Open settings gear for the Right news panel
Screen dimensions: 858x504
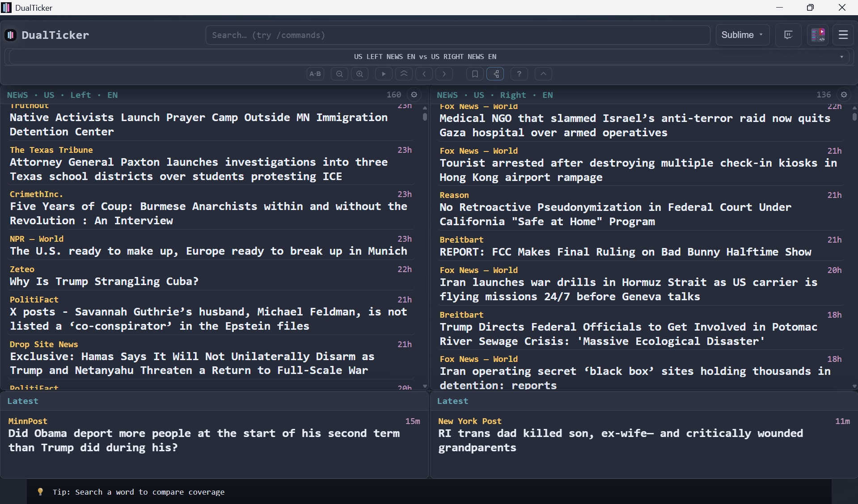pos(844,95)
